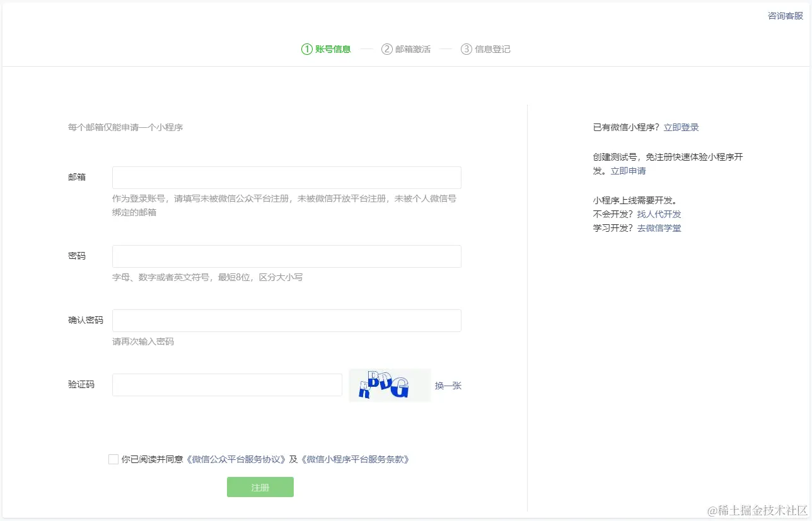Focus the 密码 input field
812x521 pixels.
coord(287,256)
